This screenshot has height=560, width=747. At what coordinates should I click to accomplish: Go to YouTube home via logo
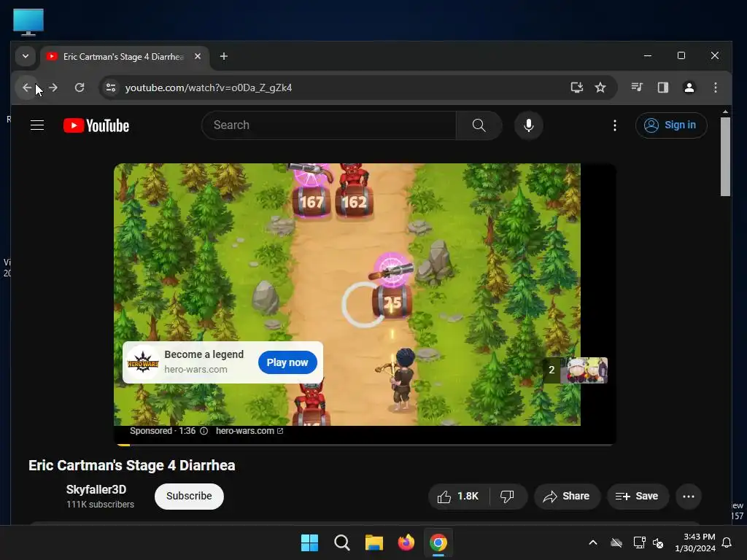tap(96, 125)
